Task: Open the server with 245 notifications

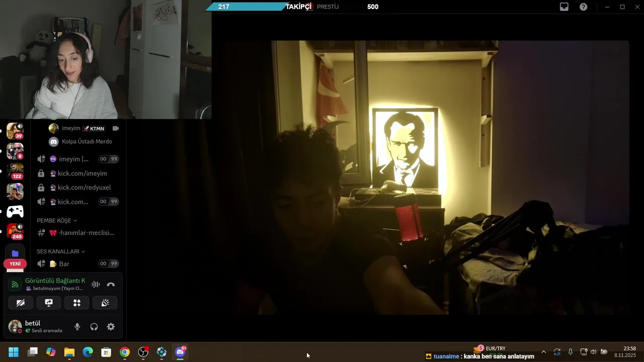Action: click(15, 231)
